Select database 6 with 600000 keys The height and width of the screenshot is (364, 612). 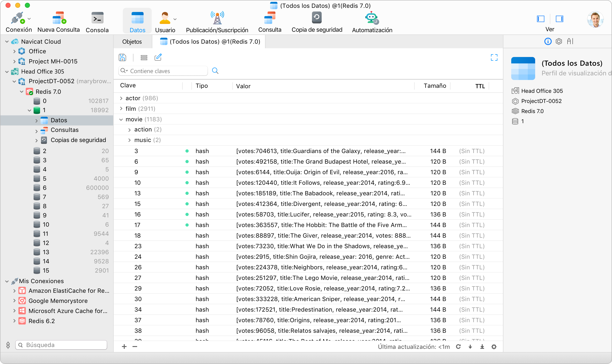point(57,188)
